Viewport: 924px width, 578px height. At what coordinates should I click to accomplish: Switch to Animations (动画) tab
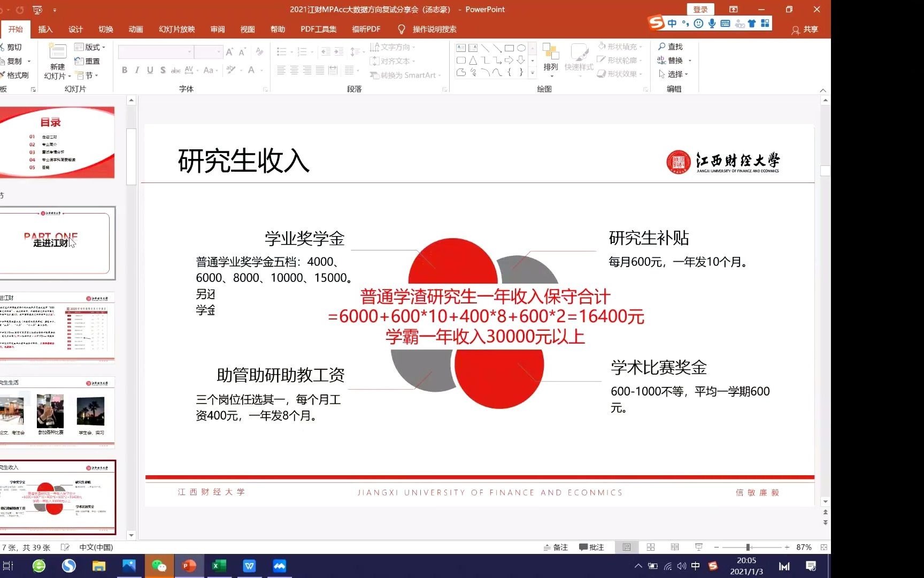tap(136, 29)
